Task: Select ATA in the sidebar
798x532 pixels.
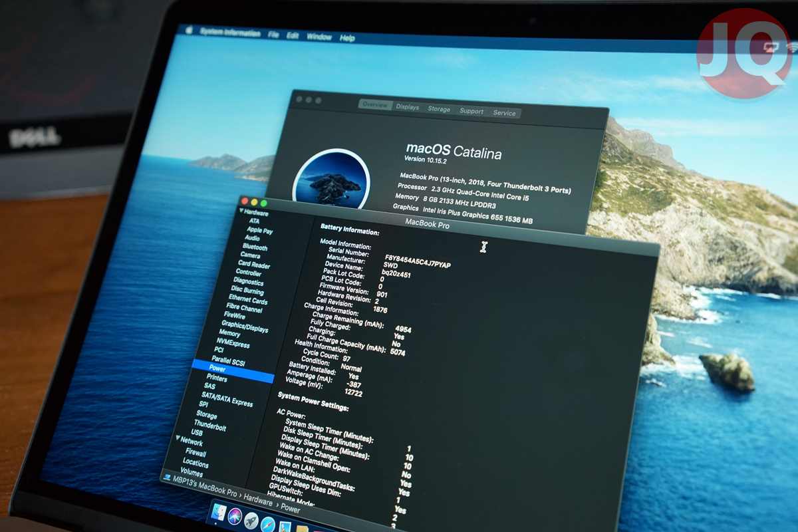Action: point(255,221)
